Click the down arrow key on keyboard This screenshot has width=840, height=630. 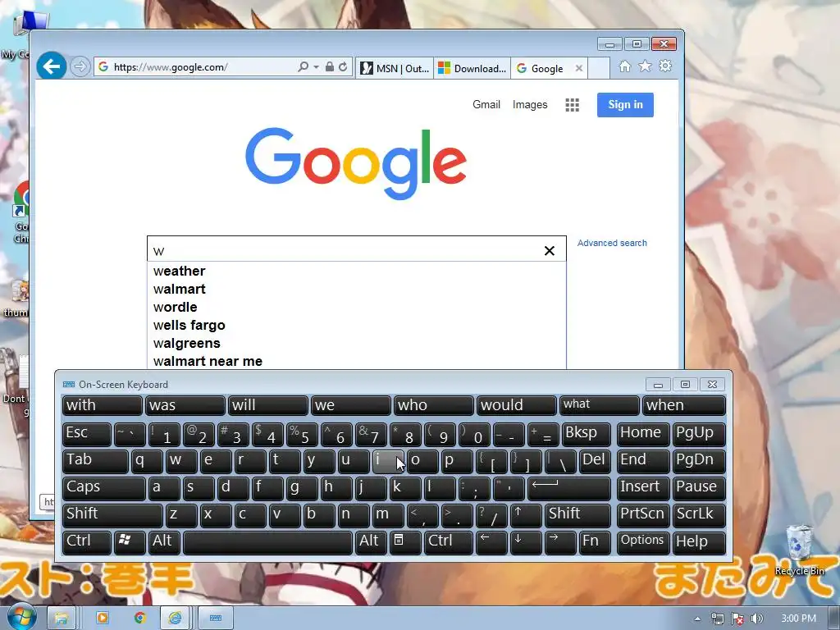pos(526,542)
